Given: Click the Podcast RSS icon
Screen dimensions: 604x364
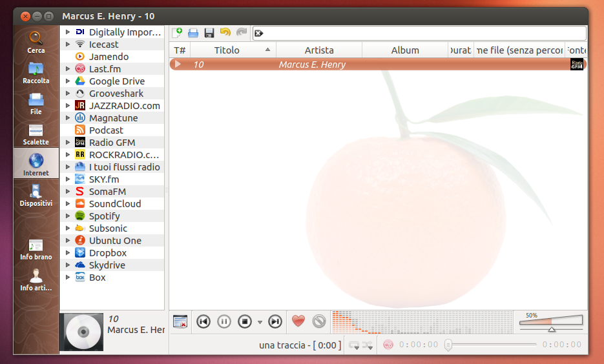Looking at the screenshot, I should pyautogui.click(x=79, y=130).
